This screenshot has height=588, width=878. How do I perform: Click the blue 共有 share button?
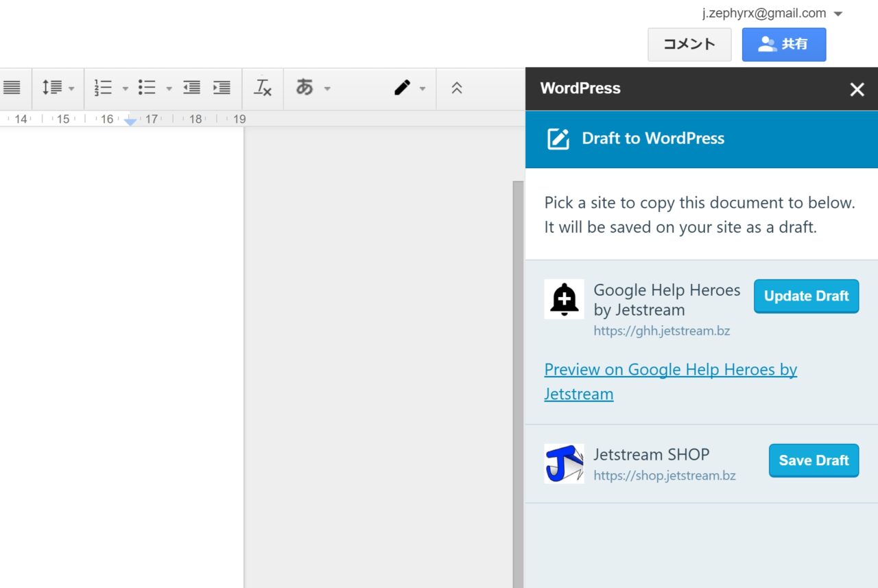tap(784, 45)
